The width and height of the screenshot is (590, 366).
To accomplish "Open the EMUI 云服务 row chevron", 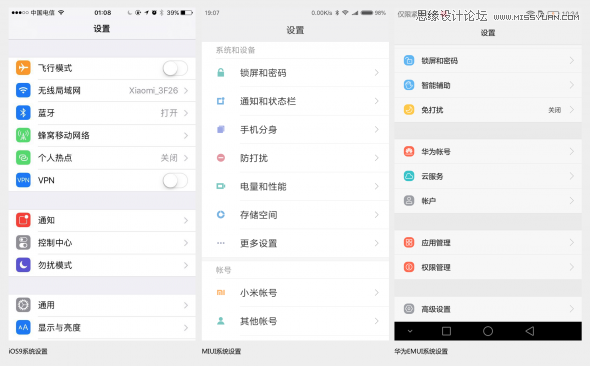I will click(572, 176).
